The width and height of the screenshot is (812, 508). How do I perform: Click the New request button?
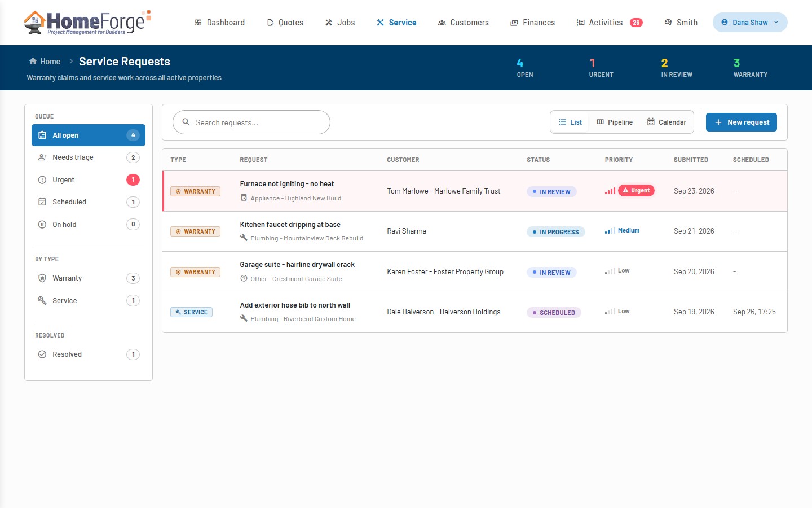pyautogui.click(x=742, y=122)
